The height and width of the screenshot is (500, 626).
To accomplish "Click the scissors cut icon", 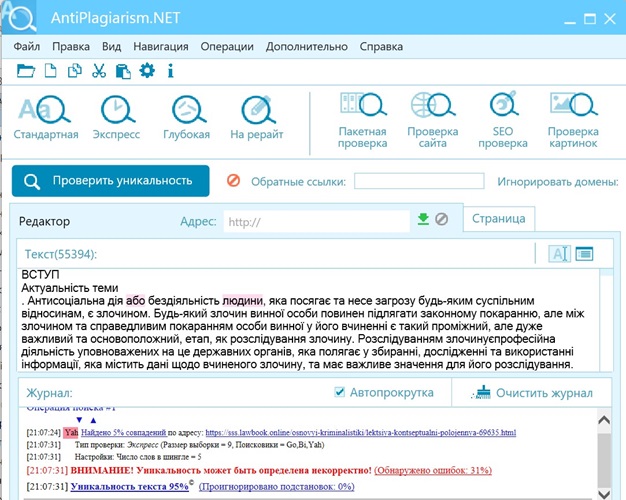I will coord(99,71).
